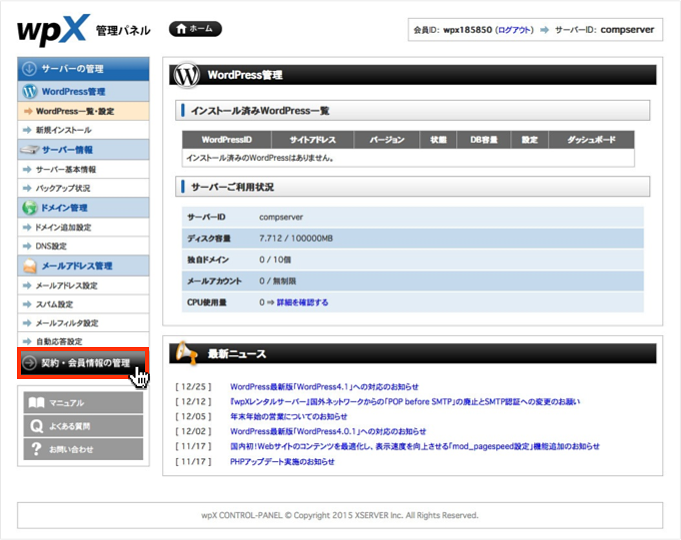Open サーバー基本情報 menu item
Image resolution: width=681 pixels, height=540 pixels.
83,169
